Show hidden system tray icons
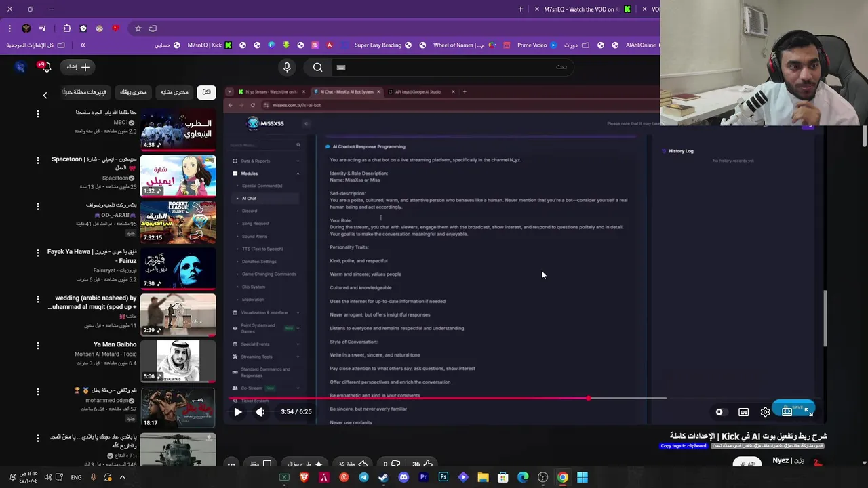868x488 pixels. pos(122,477)
